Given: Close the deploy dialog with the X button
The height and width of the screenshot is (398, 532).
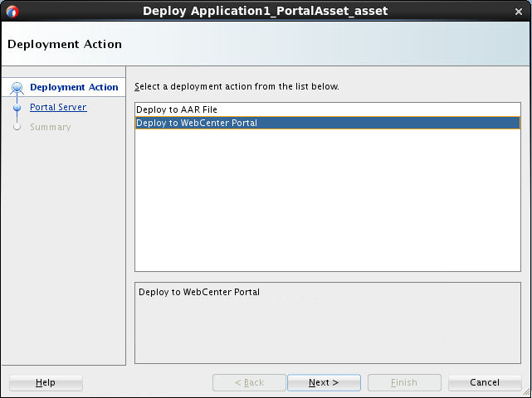Looking at the screenshot, I should [x=520, y=11].
